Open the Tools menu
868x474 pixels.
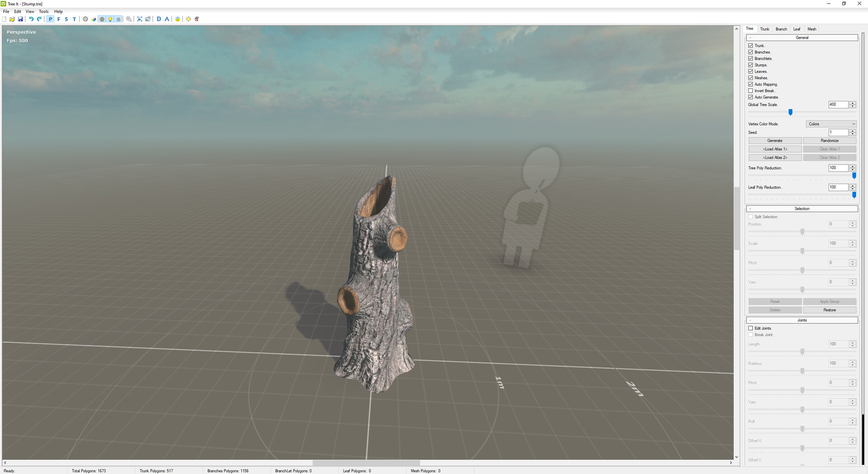coord(43,11)
